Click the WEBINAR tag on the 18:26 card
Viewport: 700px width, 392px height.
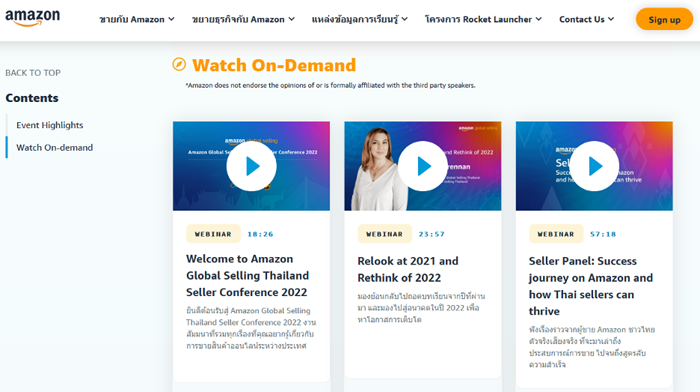click(213, 234)
